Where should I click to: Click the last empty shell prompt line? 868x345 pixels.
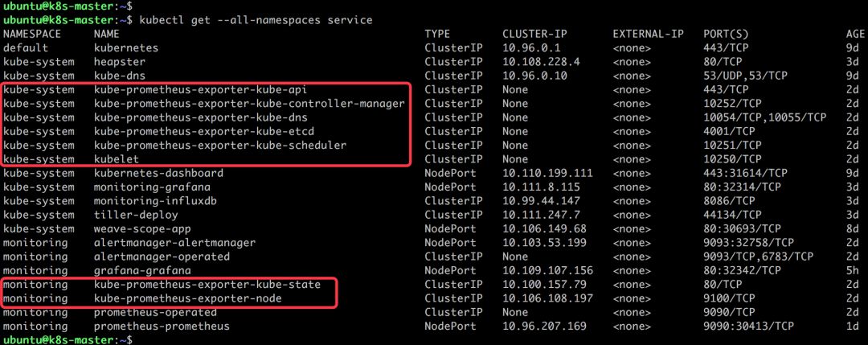point(68,339)
